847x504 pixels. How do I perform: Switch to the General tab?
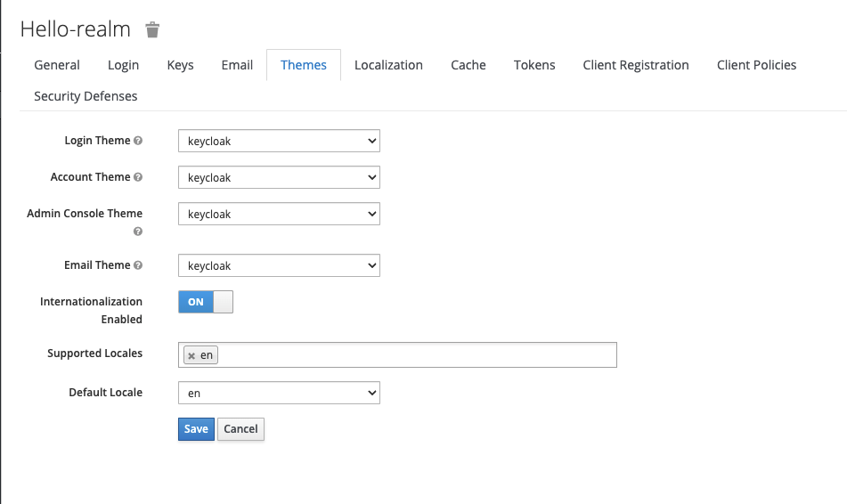57,65
